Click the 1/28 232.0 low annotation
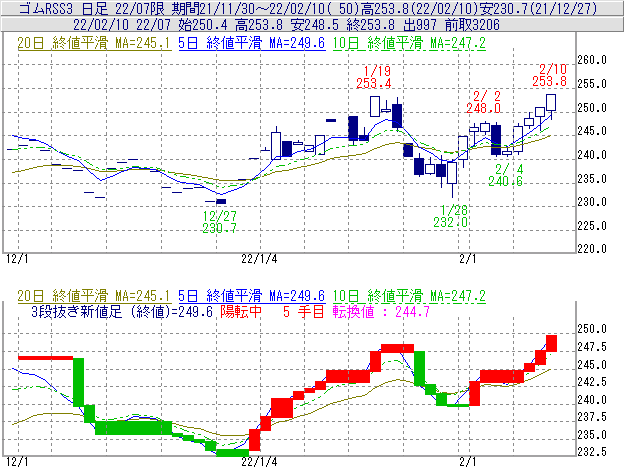Screen dimensions: 624x475 coord(450,216)
